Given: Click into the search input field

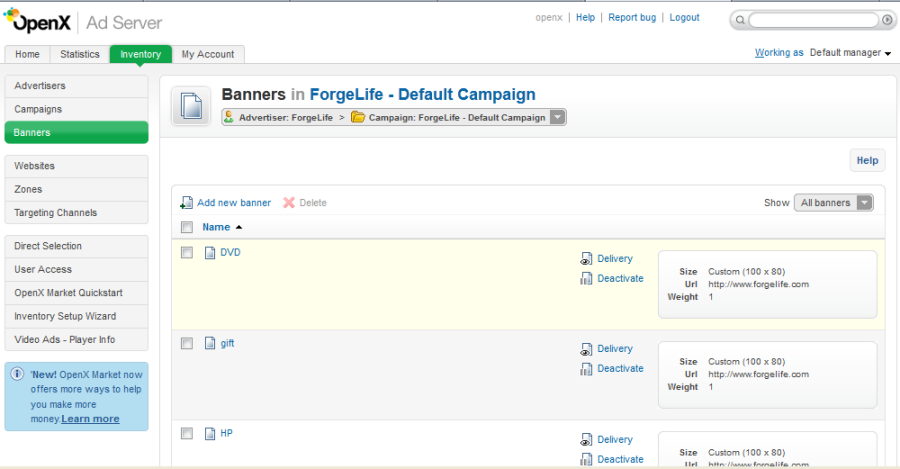Looking at the screenshot, I should pos(814,20).
